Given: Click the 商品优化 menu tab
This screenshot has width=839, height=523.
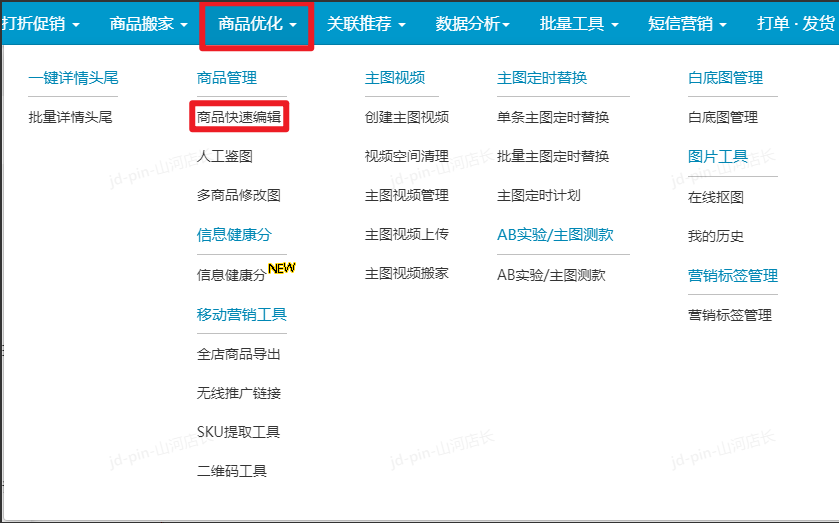Looking at the screenshot, I should pyautogui.click(x=257, y=24).
